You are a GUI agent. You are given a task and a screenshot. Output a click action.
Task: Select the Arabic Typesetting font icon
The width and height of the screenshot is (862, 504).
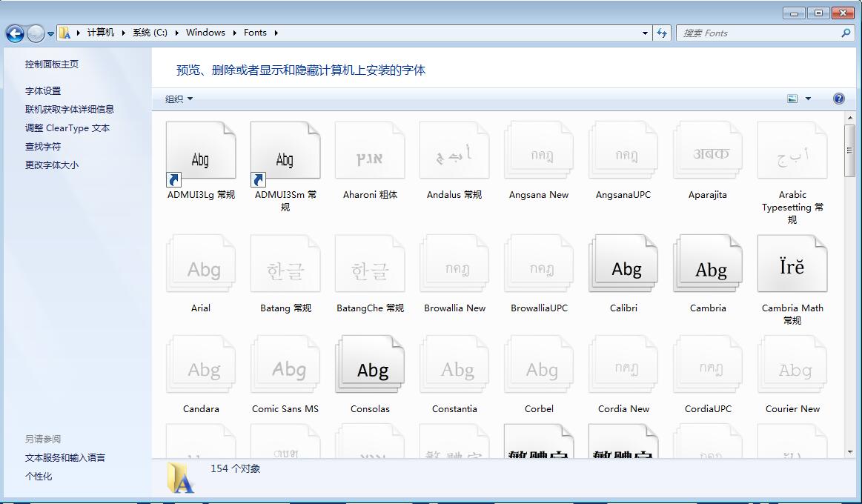[793, 151]
